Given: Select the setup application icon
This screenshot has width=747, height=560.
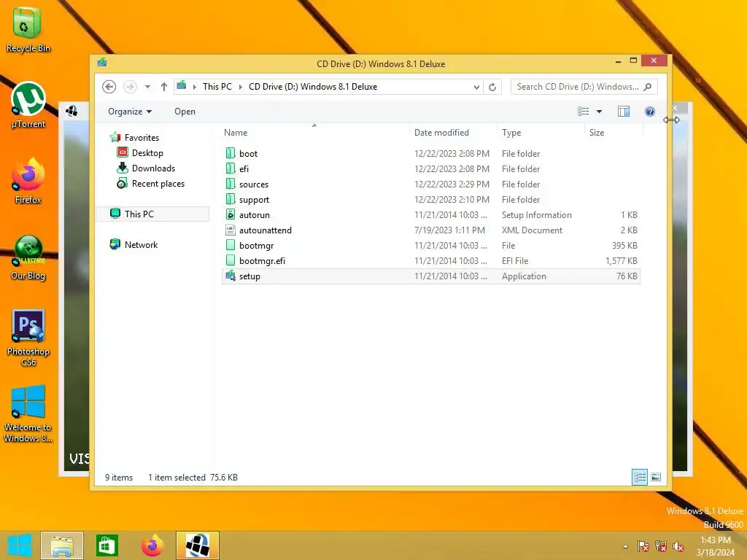Looking at the screenshot, I should pos(231,276).
